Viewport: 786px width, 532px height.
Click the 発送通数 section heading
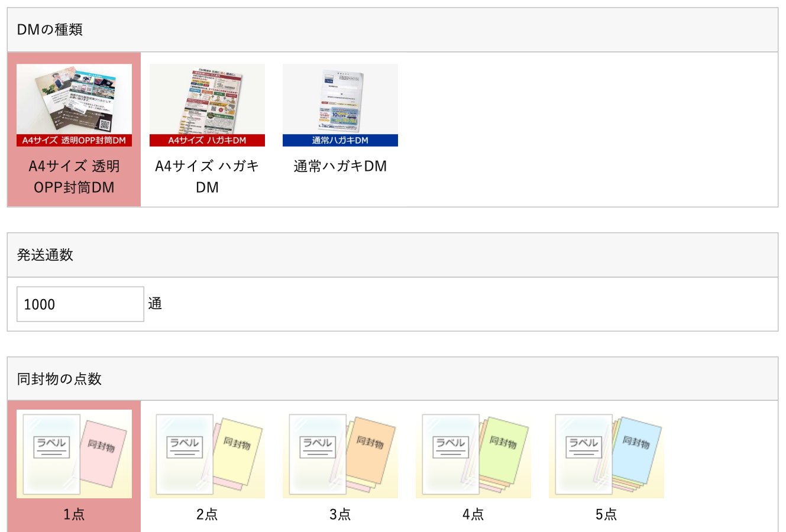coord(45,255)
